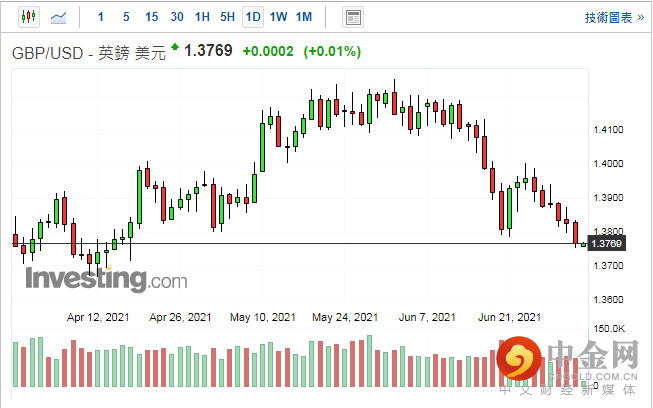Screen dimensions: 653x408
Task: Choose the 1H timeframe
Action: [x=202, y=17]
